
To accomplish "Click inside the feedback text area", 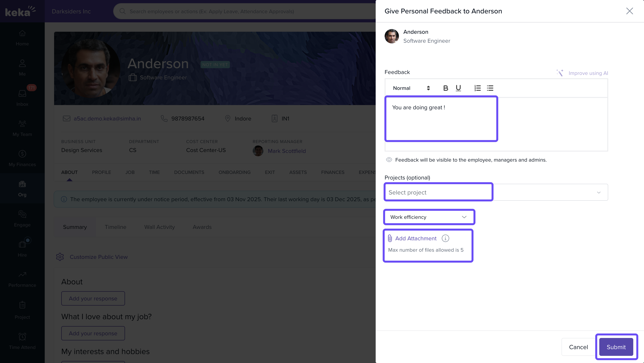I will (496, 124).
